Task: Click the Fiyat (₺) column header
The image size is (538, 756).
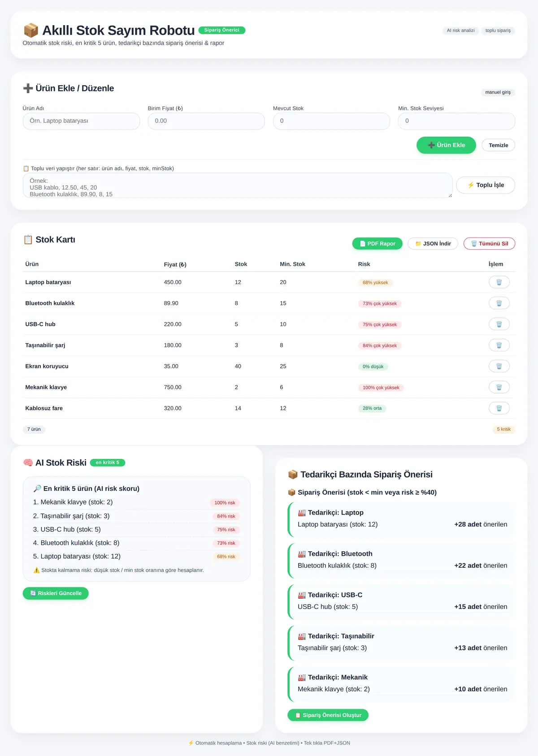Action: 175,264
